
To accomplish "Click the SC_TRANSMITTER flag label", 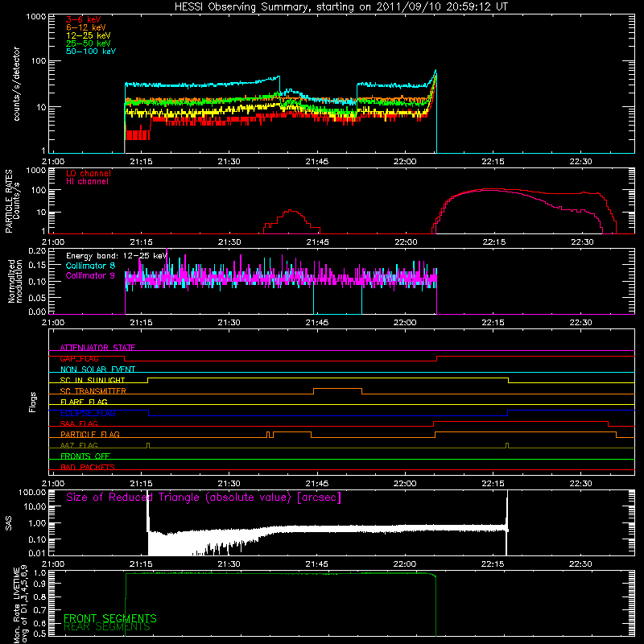I will (x=93, y=391).
